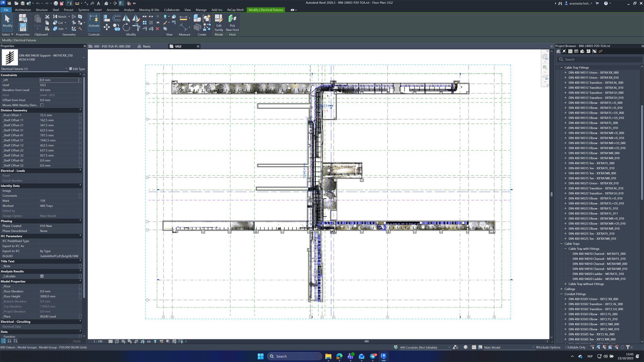Image resolution: width=644 pixels, height=362 pixels.
Task: Click the Activate controls button
Action: [94, 21]
